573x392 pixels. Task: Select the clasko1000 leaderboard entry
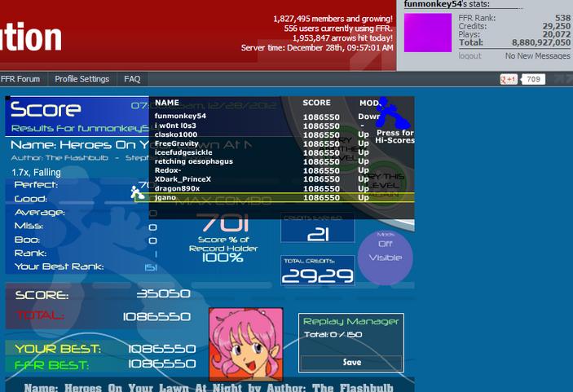[281, 134]
